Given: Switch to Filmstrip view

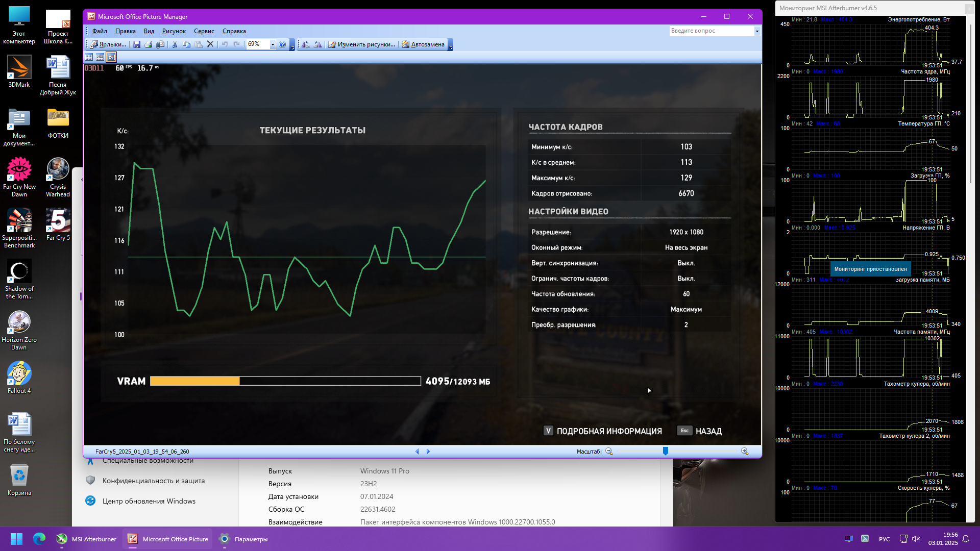Looking at the screenshot, I should click(x=100, y=57).
